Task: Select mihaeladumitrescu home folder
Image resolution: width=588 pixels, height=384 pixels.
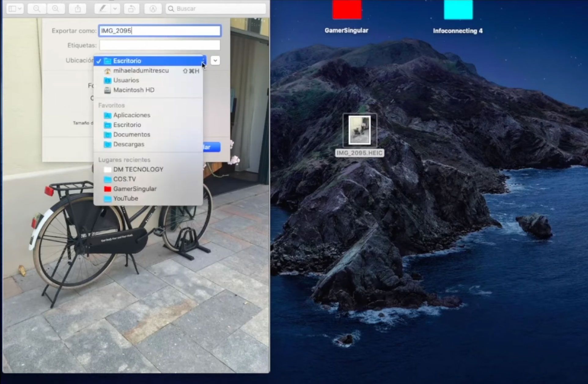Action: point(141,70)
